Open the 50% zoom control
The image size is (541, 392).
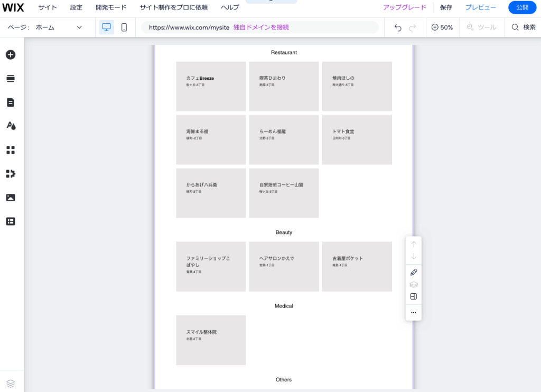click(x=442, y=27)
